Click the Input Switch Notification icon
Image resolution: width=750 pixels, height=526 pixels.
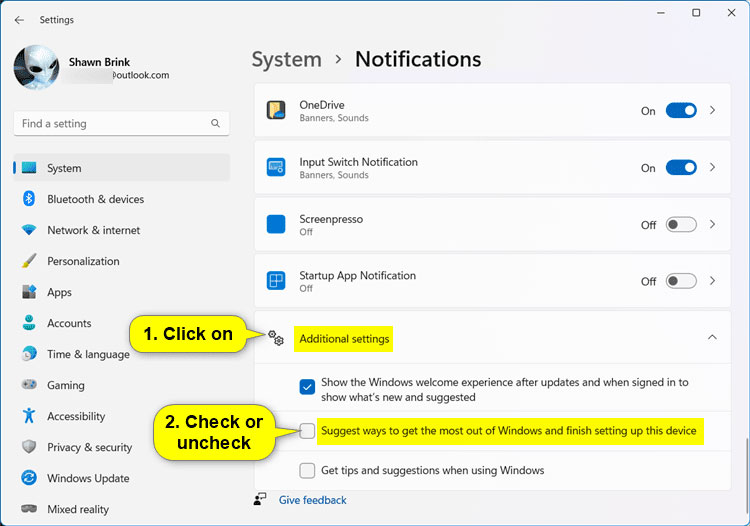pyautogui.click(x=276, y=167)
